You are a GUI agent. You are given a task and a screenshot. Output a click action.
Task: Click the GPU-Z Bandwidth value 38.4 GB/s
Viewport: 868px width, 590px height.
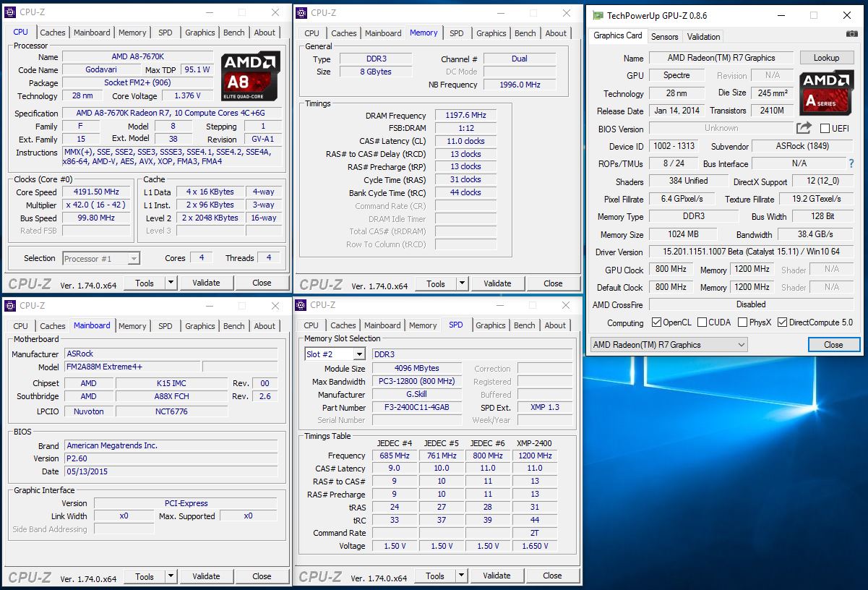815,234
